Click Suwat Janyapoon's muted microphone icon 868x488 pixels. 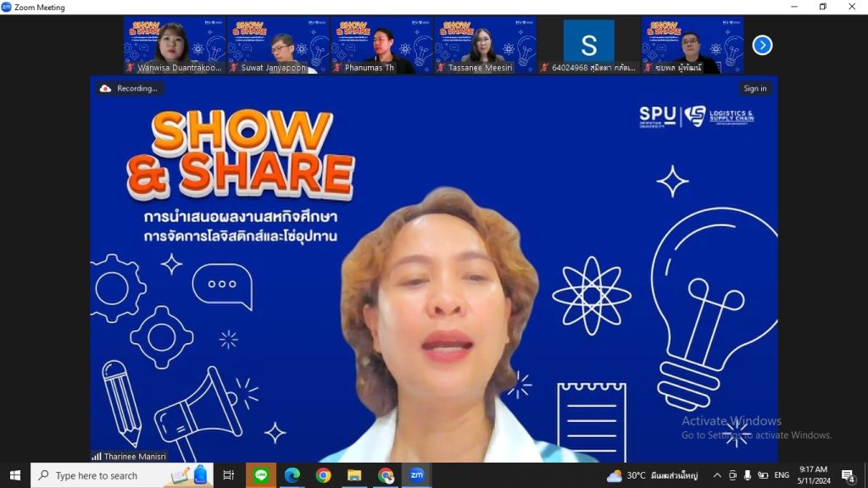tap(234, 68)
